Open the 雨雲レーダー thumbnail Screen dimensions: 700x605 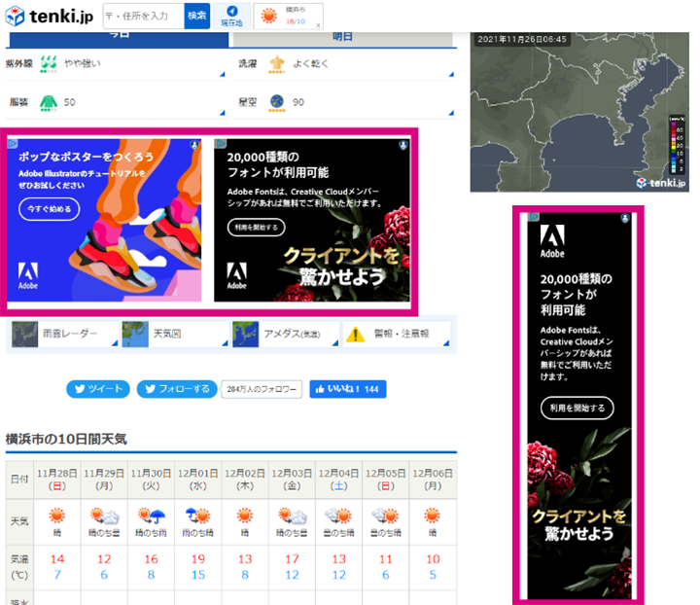point(25,334)
